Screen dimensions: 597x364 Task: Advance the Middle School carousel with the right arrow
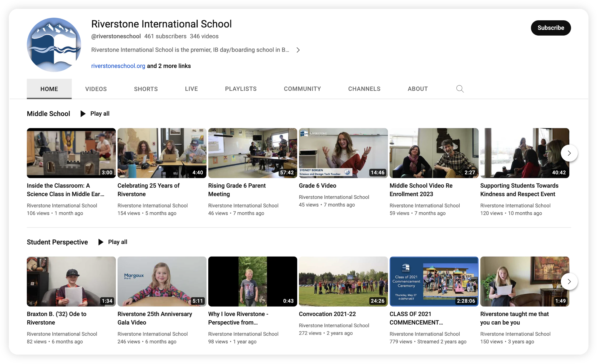(x=569, y=153)
